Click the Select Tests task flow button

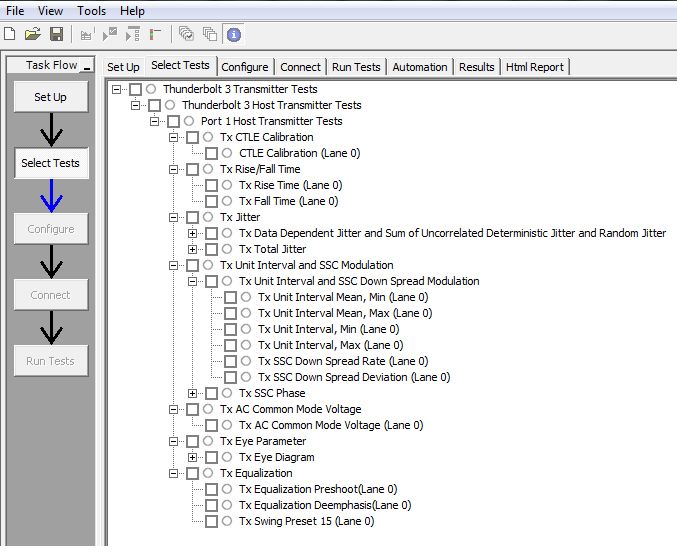50,163
